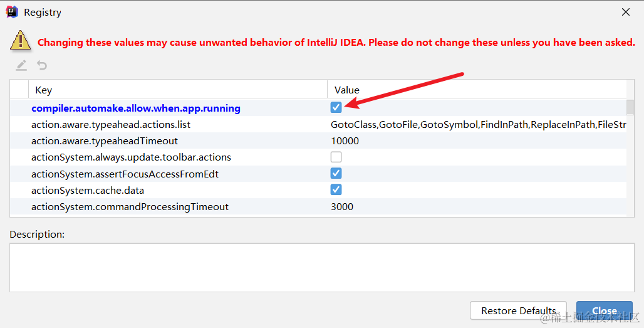Click the red warning message text
The width and height of the screenshot is (644, 328).
coord(336,43)
